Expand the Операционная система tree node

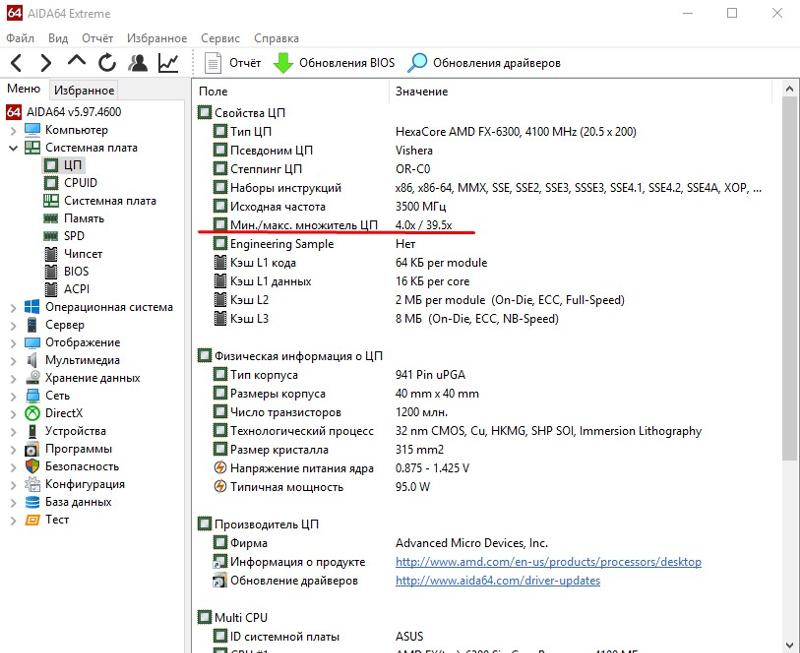point(13,308)
